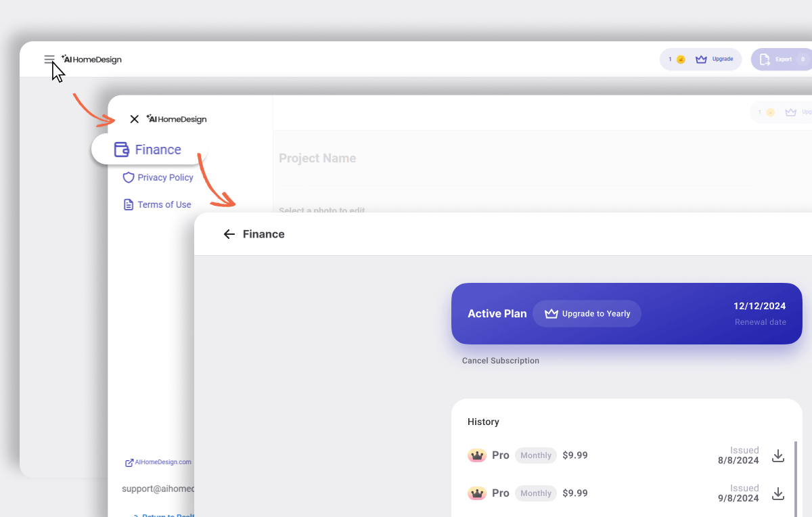
Task: Click the Terms of Use document icon
Action: [x=129, y=204]
